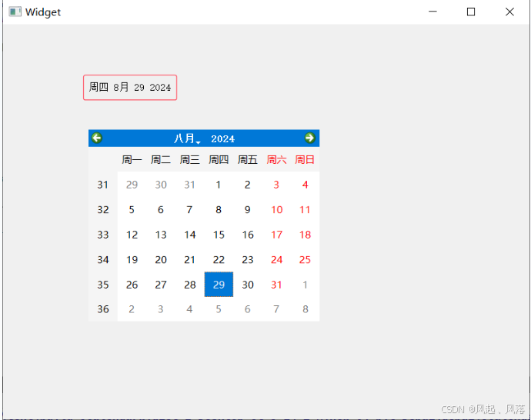Select red August 4 under 周日
Viewport: 531px width, 420px height.
(x=305, y=185)
